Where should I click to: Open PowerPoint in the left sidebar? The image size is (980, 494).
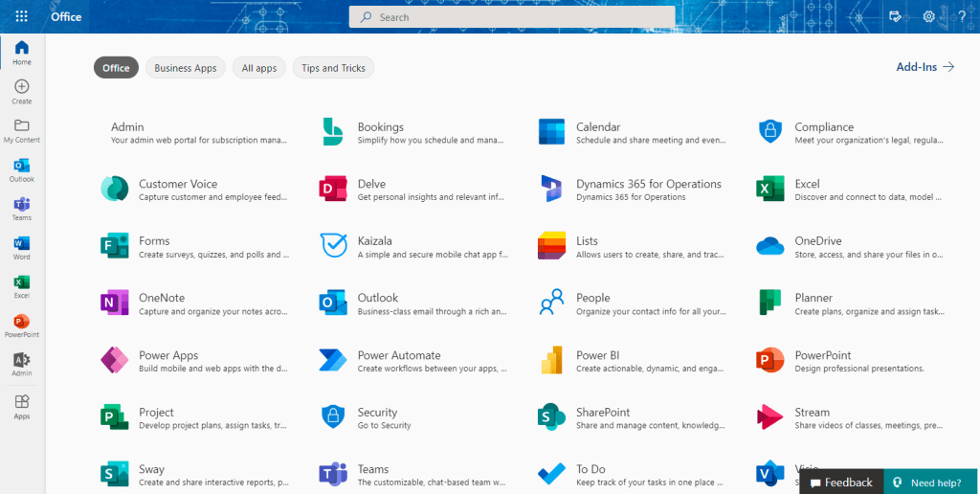coord(21,326)
